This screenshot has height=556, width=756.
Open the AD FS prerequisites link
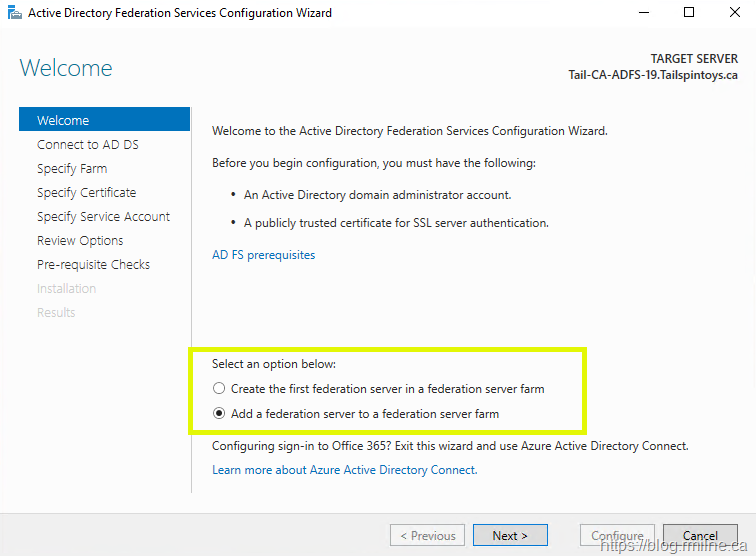[263, 255]
